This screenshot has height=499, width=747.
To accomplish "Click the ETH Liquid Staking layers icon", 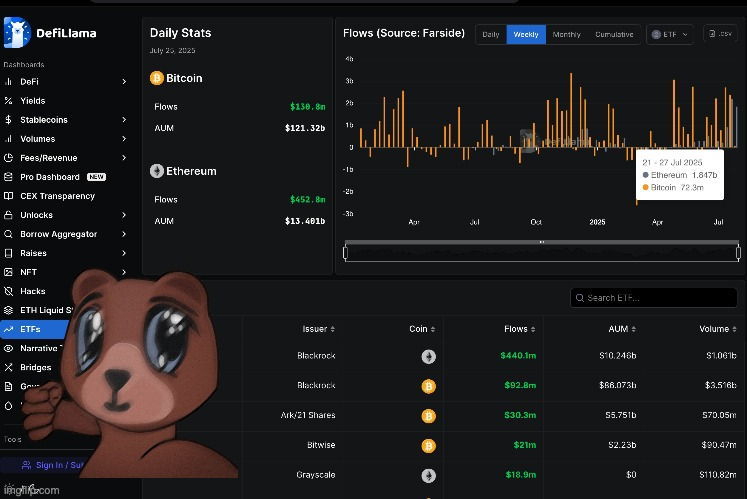I will [x=8, y=310].
